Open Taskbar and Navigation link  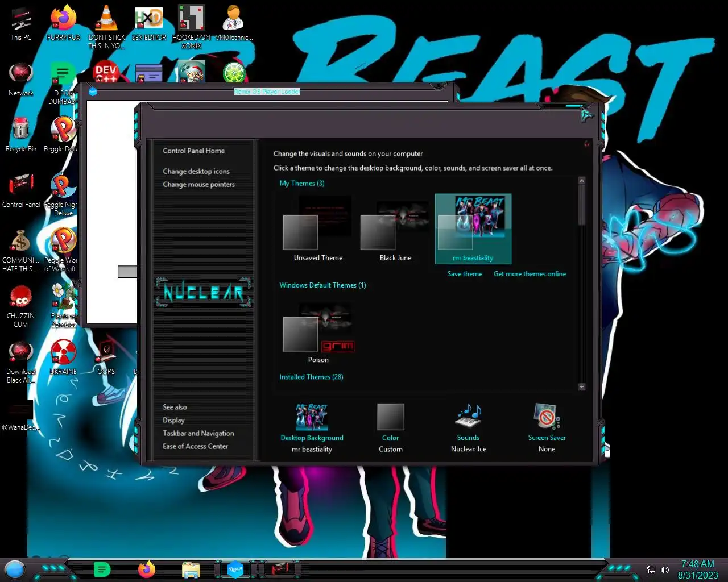[198, 433]
